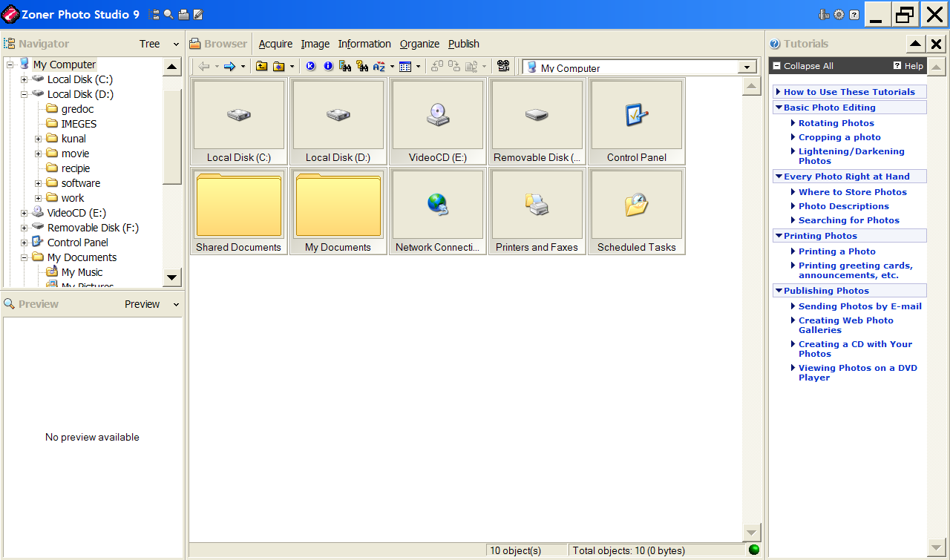Click the view mode grid icon
This screenshot has height=560, width=950.
click(x=405, y=67)
